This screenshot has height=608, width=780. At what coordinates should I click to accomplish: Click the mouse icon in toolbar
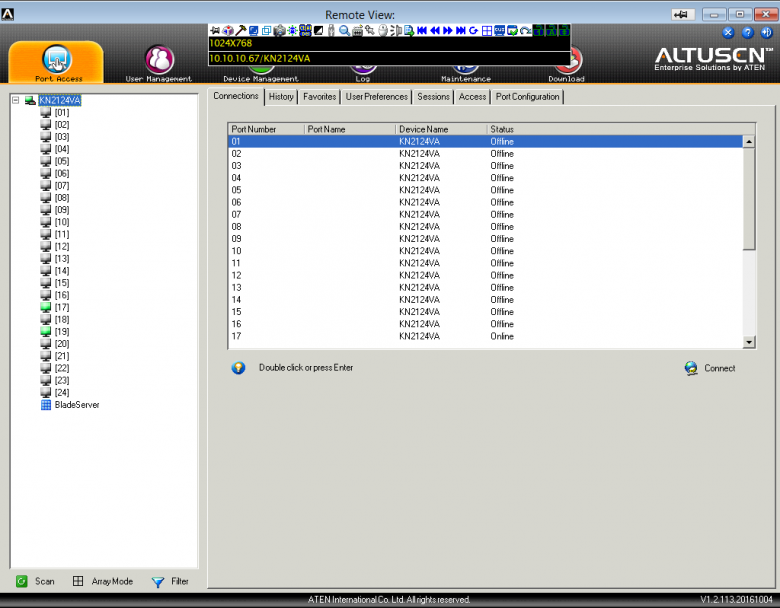coord(383,31)
